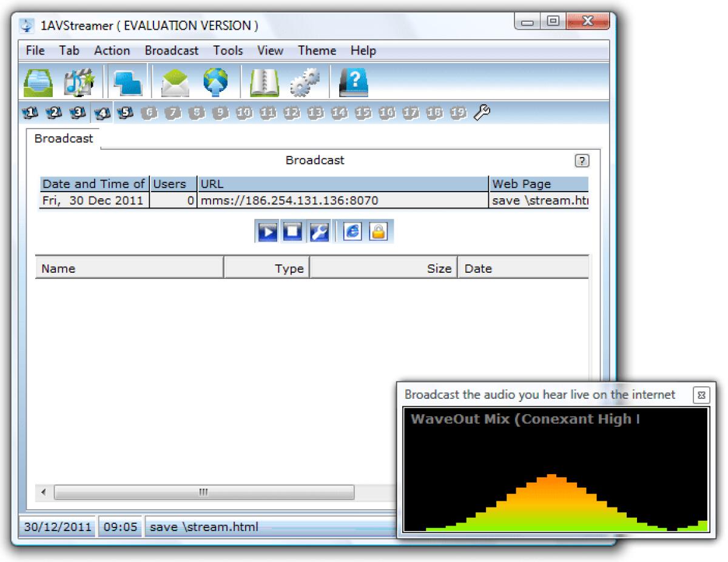Switch to numbered tab 5
Viewport: 728px width, 562px height.
(124, 113)
